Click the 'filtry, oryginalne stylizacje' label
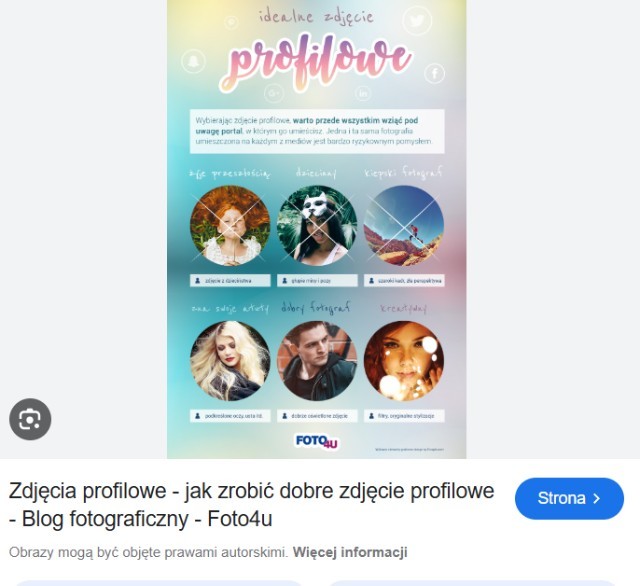This screenshot has height=586, width=640. point(404,416)
